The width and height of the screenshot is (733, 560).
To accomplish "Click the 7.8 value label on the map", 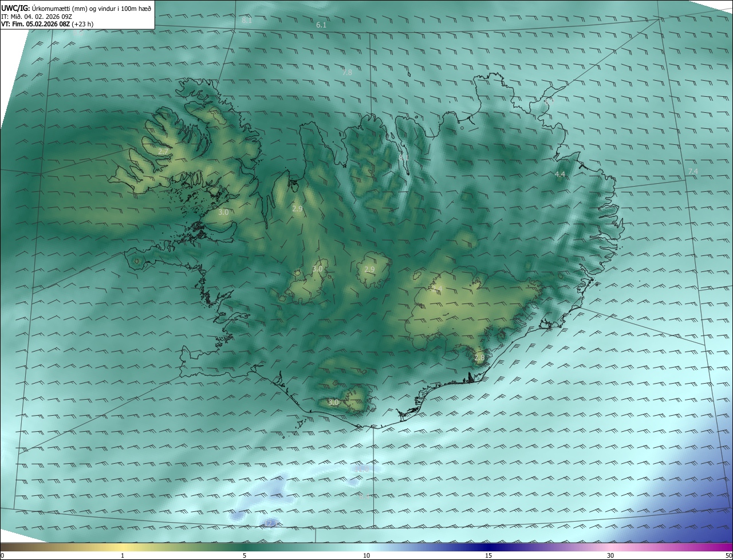I will pyautogui.click(x=347, y=72).
